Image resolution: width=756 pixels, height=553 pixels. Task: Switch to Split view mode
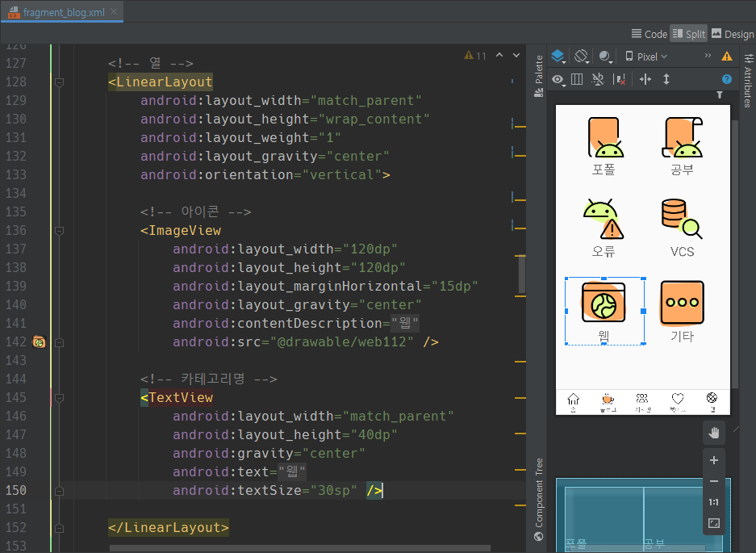pos(689,34)
